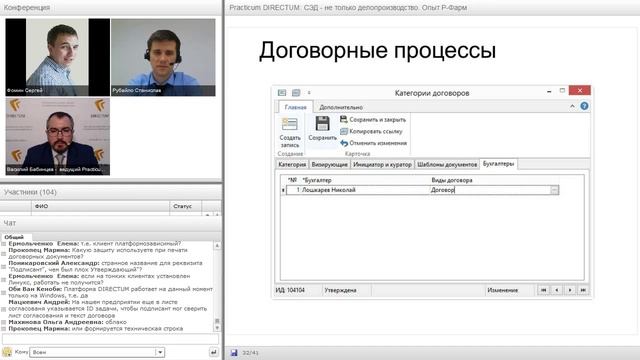Go to the next record arrow

point(570,290)
